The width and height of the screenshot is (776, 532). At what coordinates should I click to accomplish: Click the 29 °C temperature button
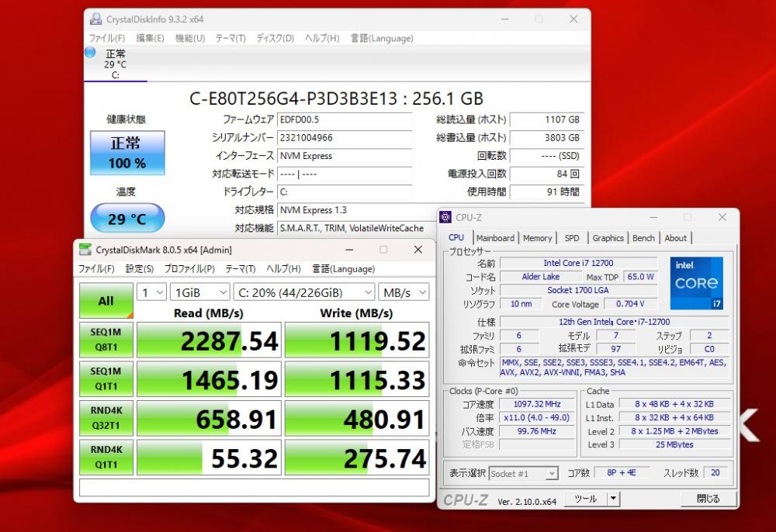pyautogui.click(x=127, y=218)
